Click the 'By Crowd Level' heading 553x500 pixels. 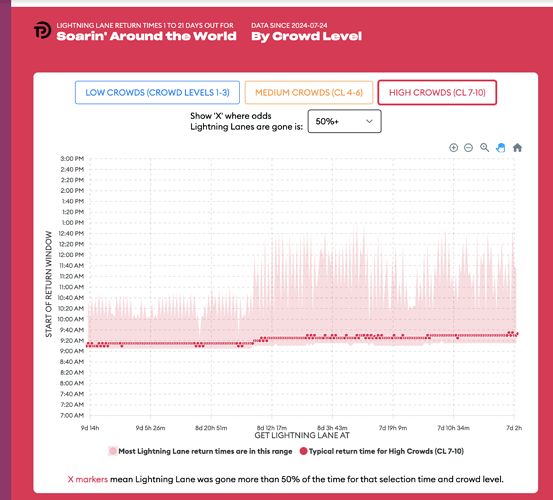[306, 36]
